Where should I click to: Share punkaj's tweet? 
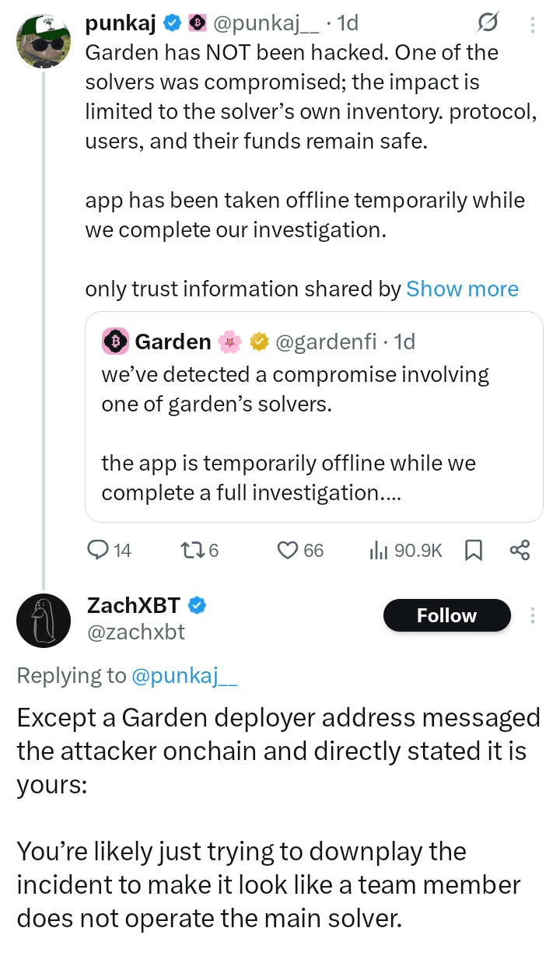520,551
